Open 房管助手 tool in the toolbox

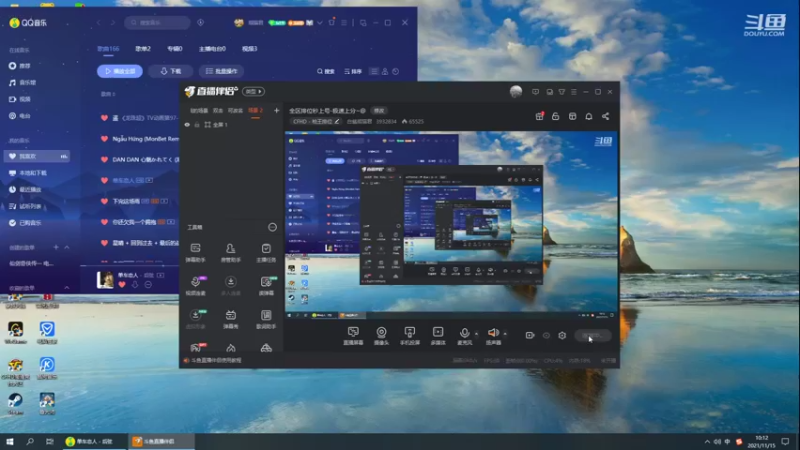(231, 252)
